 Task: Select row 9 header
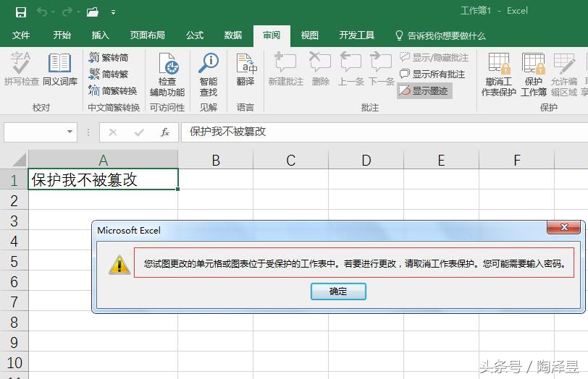14,342
